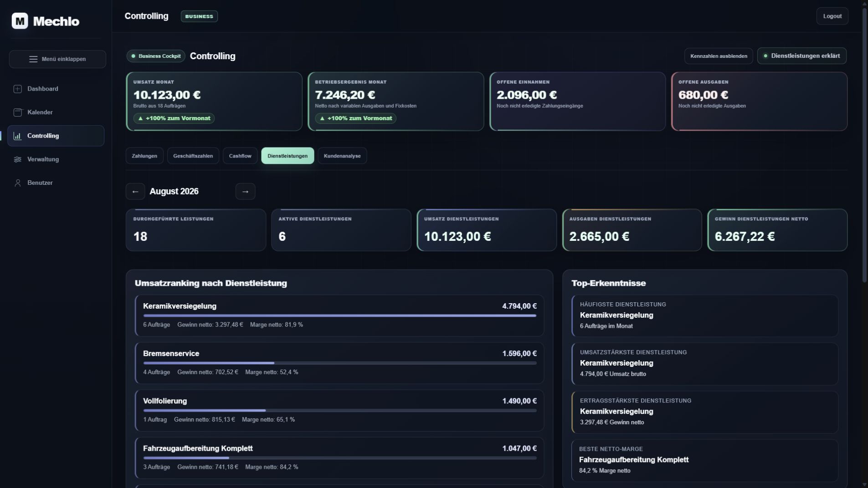The height and width of the screenshot is (488, 868).
Task: Select Bremsenservice in the revenue ranking
Action: pyautogui.click(x=339, y=363)
